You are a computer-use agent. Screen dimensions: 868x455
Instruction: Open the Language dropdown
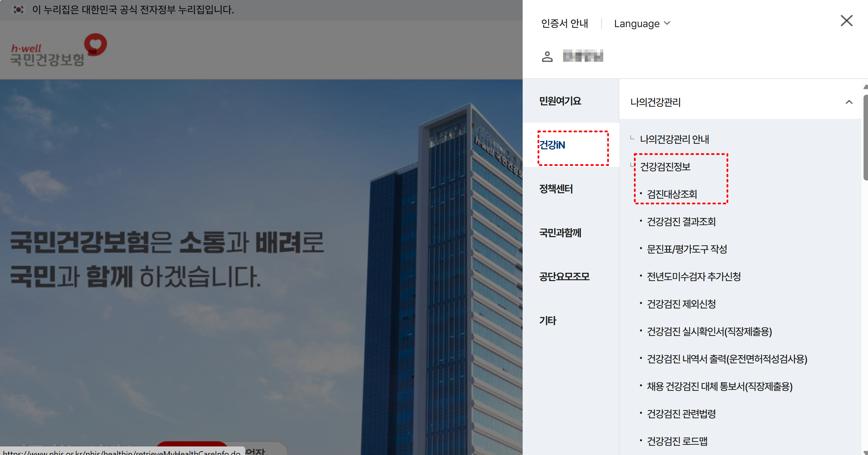tap(642, 24)
